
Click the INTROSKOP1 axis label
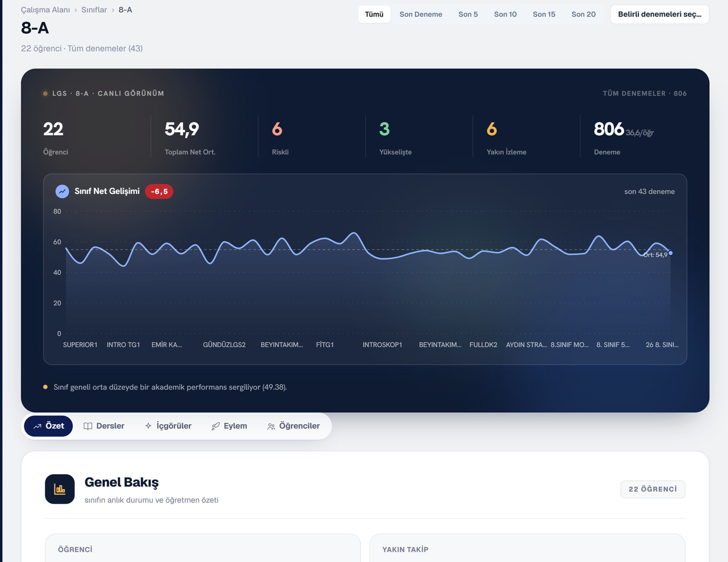click(x=382, y=345)
